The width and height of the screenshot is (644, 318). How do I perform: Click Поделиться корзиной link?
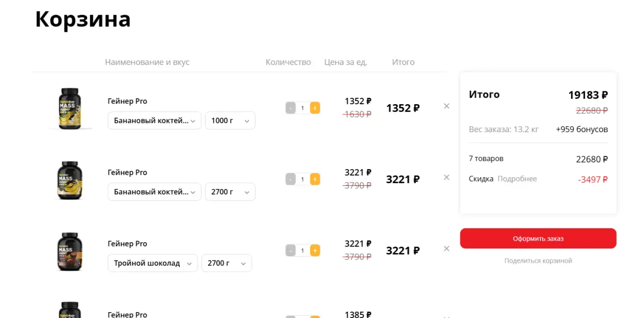click(x=538, y=261)
